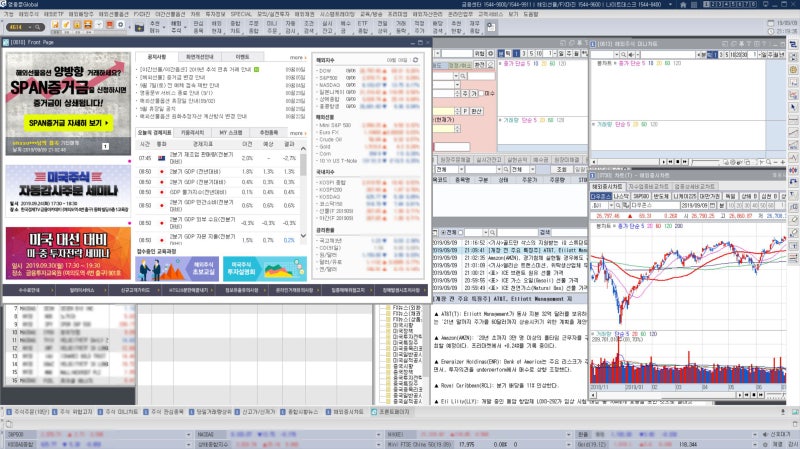Open symbol dropdown in 해외증시차트 window
800x449 pixels.
pos(611,205)
